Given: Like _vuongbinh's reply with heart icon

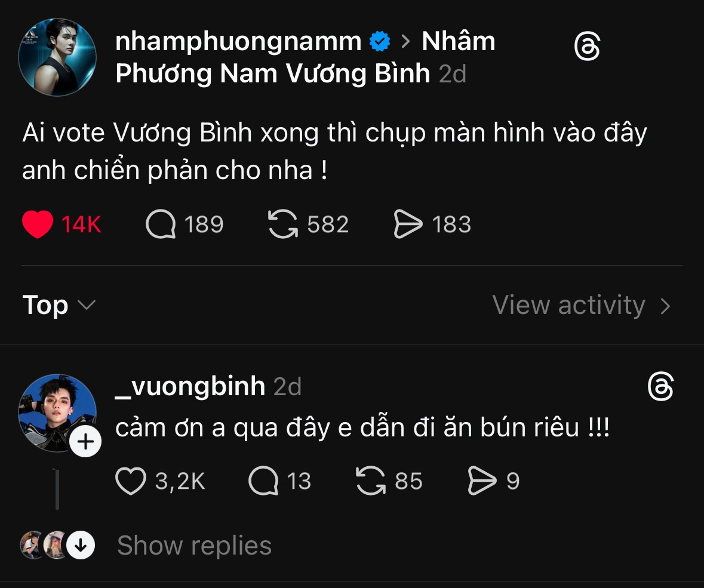Looking at the screenshot, I should pyautogui.click(x=131, y=482).
